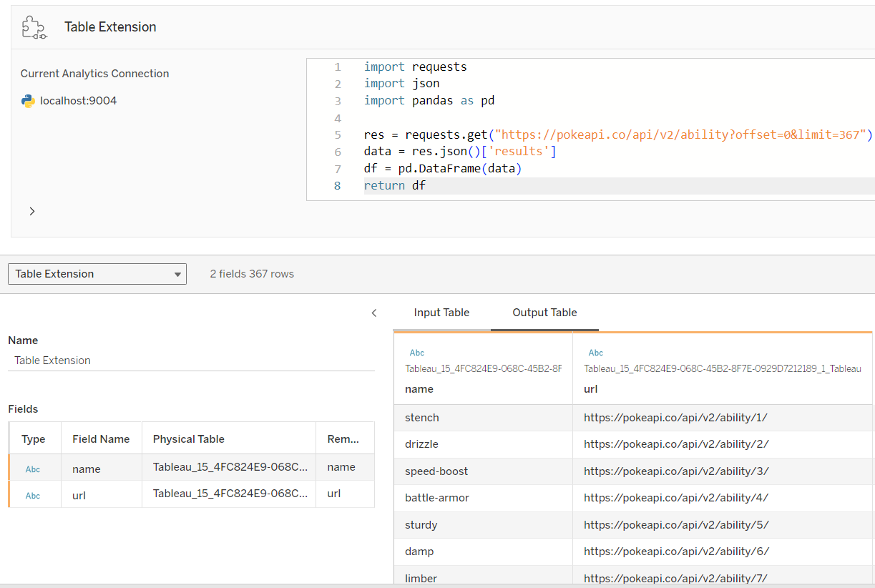This screenshot has width=875, height=588.
Task: Expand the chevron under the analytics connection
Action: coord(32,211)
